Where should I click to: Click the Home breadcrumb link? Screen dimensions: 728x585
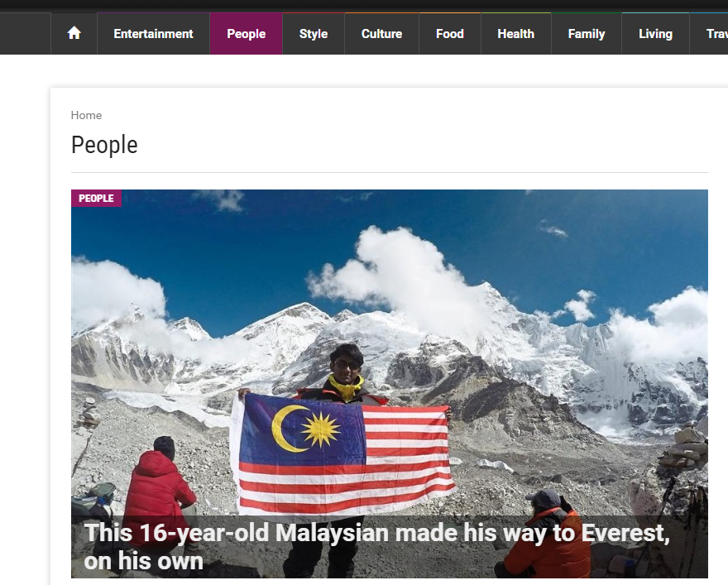[86, 115]
